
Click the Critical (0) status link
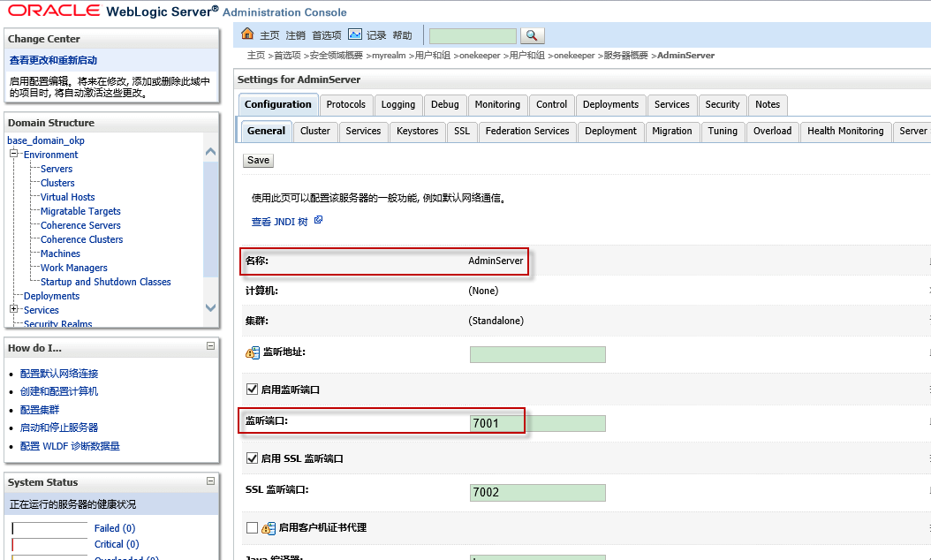[x=117, y=545]
